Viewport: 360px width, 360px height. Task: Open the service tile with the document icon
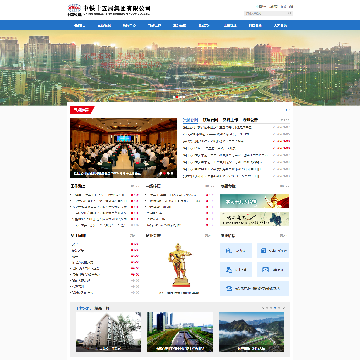pos(273,250)
